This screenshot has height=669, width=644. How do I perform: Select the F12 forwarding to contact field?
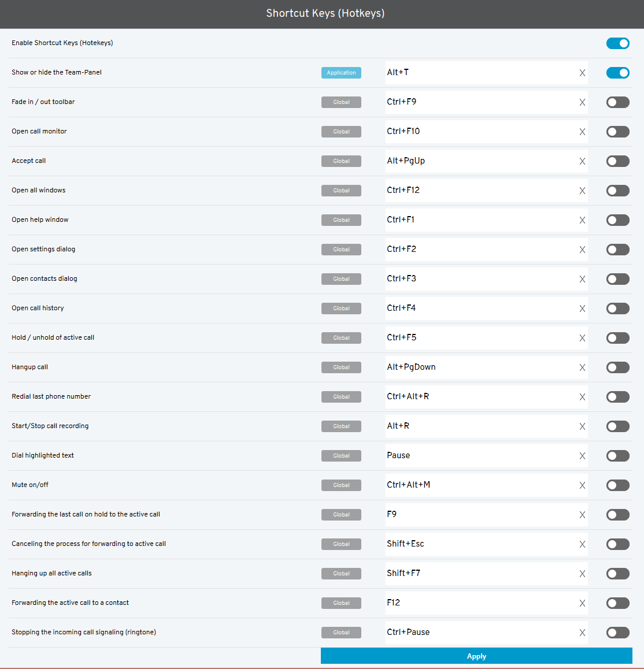click(x=480, y=603)
